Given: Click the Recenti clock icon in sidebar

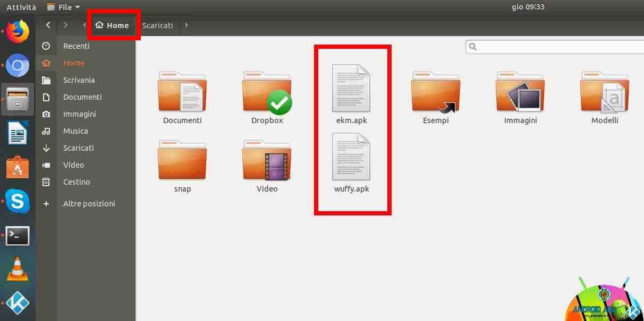Looking at the screenshot, I should coord(46,46).
